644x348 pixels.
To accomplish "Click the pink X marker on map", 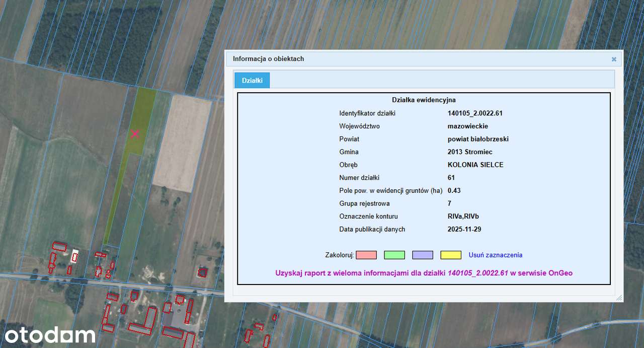I will pos(135,134).
